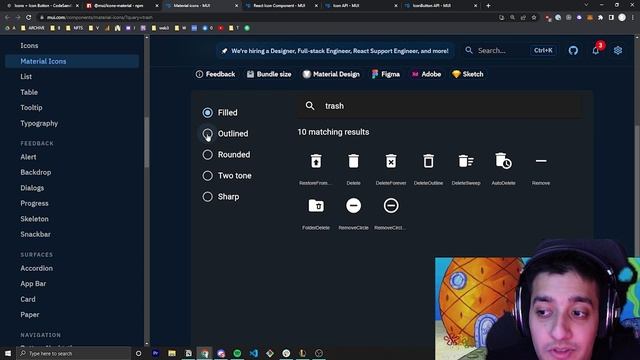Click the magnifier in icon search field
Viewport: 640px width, 360px height.
point(310,106)
